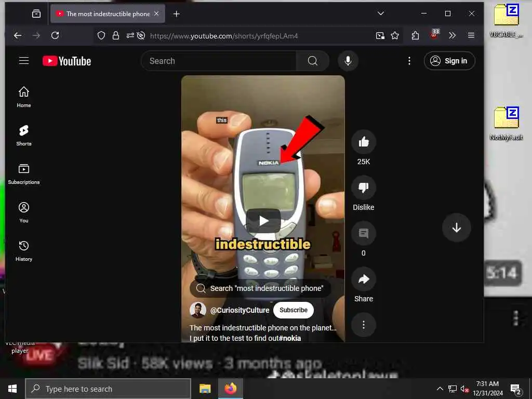Share the Short
The image size is (532, 399).
coord(363,279)
